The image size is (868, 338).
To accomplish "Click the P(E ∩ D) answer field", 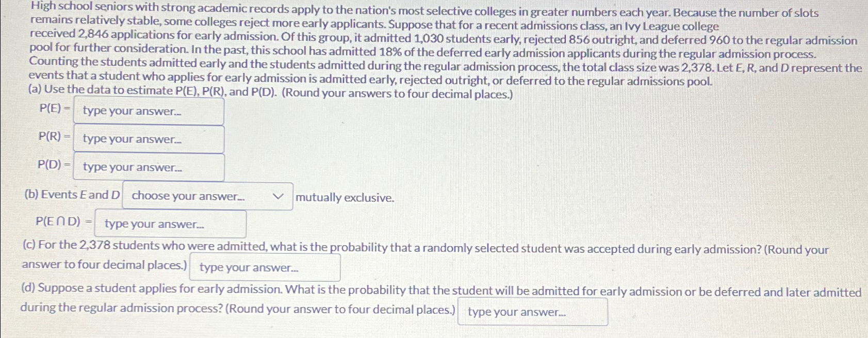I will click(x=171, y=224).
